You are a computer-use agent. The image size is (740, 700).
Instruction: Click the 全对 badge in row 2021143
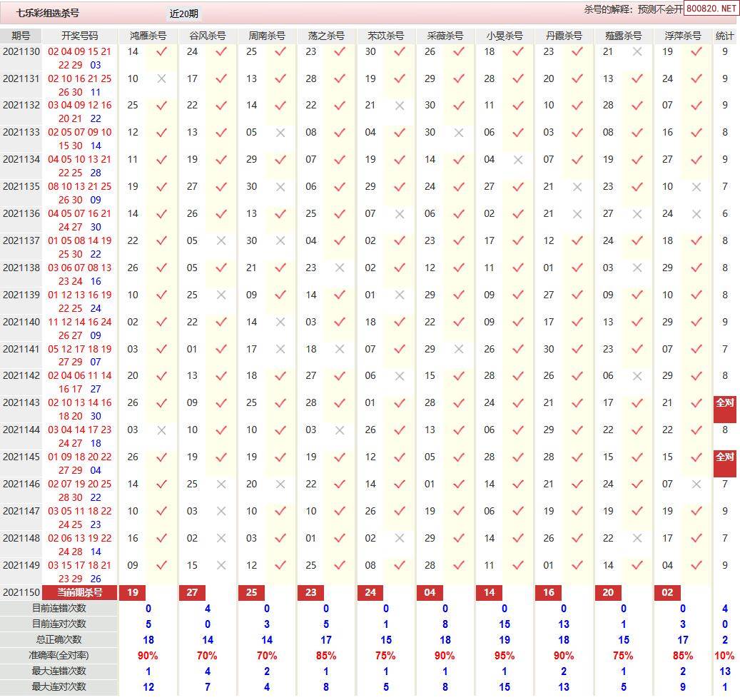725,410
